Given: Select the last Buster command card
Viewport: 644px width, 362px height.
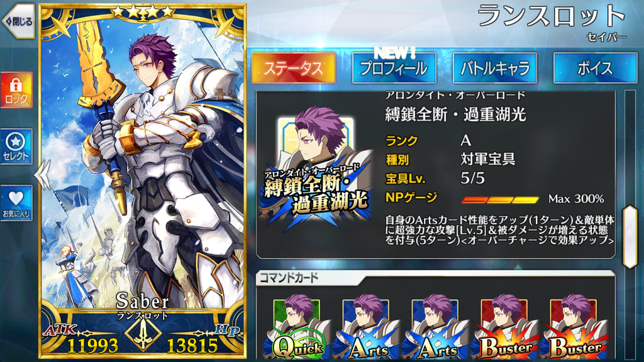Looking at the screenshot, I should pos(575,327).
